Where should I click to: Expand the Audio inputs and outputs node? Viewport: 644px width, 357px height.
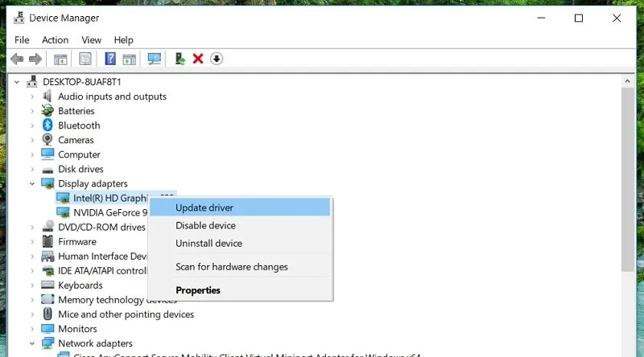tap(33, 96)
